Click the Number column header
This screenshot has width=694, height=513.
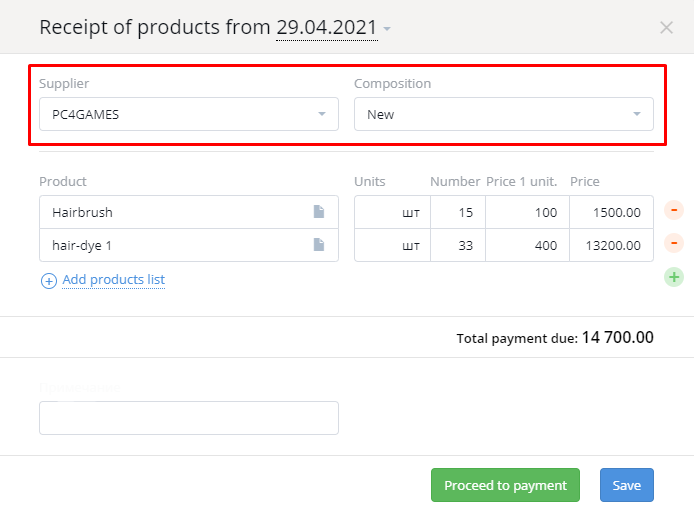(x=455, y=181)
